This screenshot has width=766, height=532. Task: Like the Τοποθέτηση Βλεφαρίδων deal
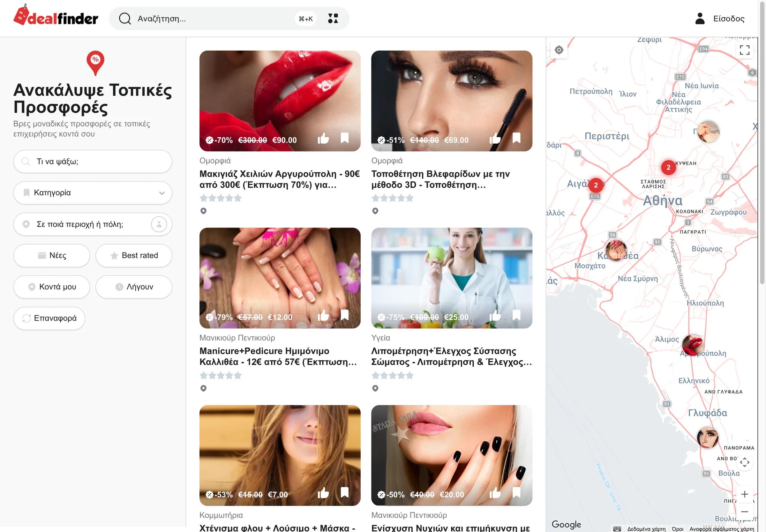495,138
